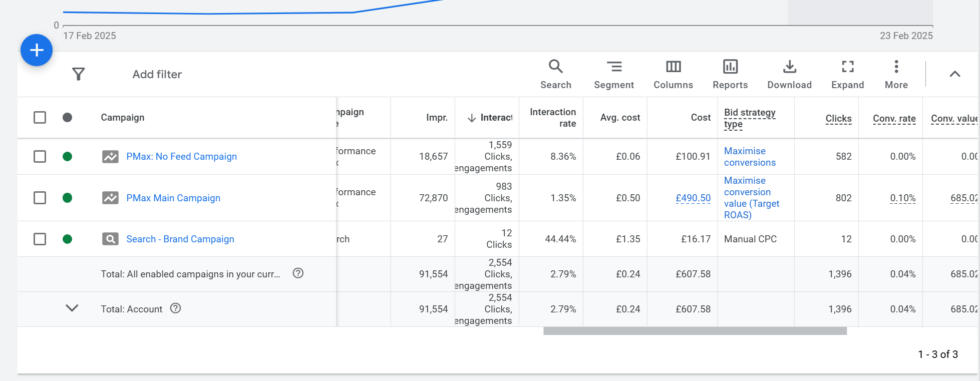Expand the Total: Account row

[72, 308]
